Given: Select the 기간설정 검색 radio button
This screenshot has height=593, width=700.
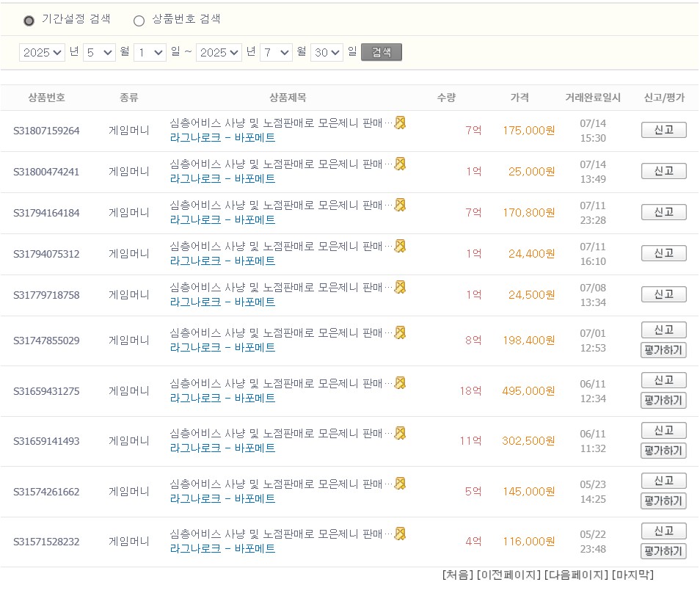Looking at the screenshot, I should pyautogui.click(x=29, y=21).
